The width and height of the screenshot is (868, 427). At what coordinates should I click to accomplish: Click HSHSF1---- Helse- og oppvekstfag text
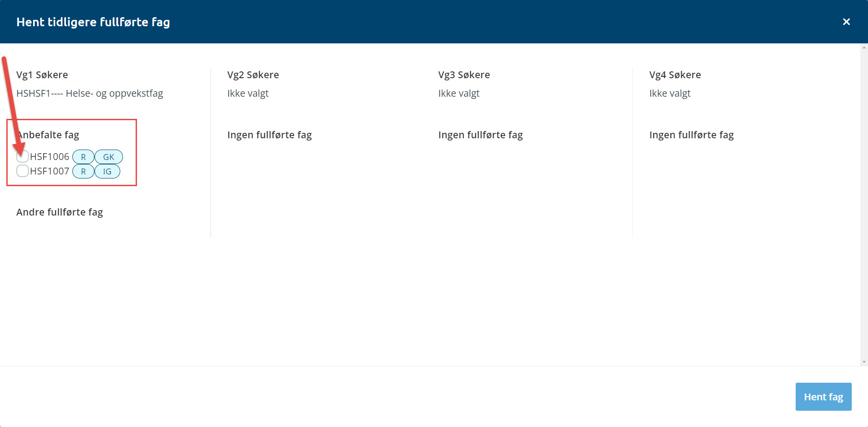point(90,94)
